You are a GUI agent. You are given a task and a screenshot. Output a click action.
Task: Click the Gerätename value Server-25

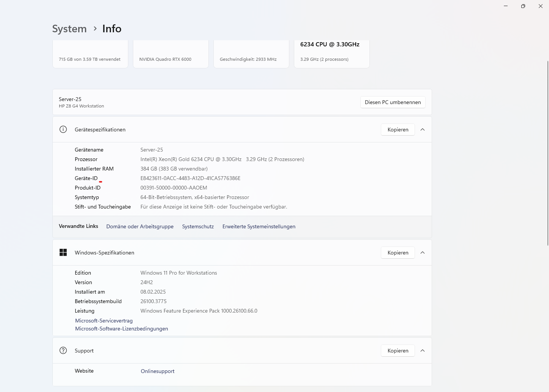coord(151,150)
